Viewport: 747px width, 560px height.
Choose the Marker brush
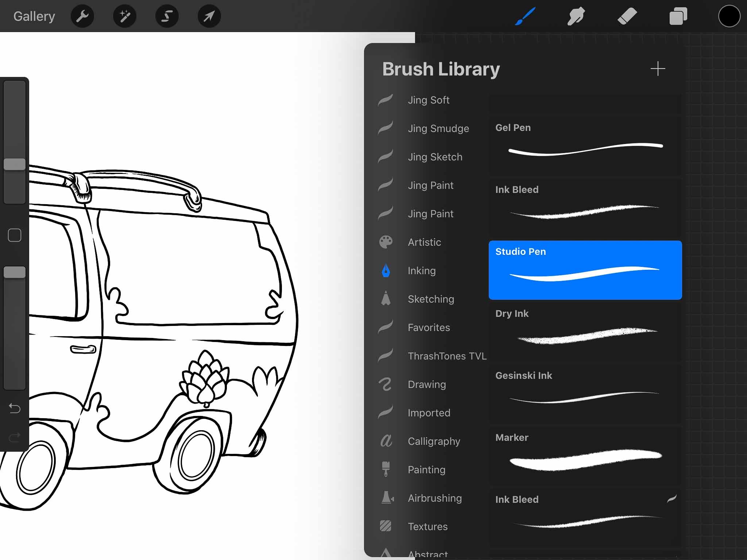click(585, 456)
